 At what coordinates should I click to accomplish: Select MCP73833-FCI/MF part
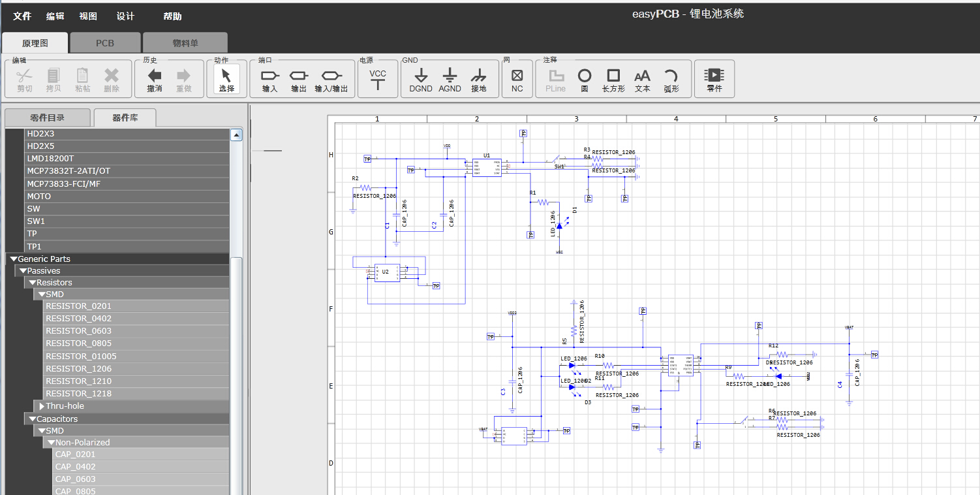pos(127,184)
